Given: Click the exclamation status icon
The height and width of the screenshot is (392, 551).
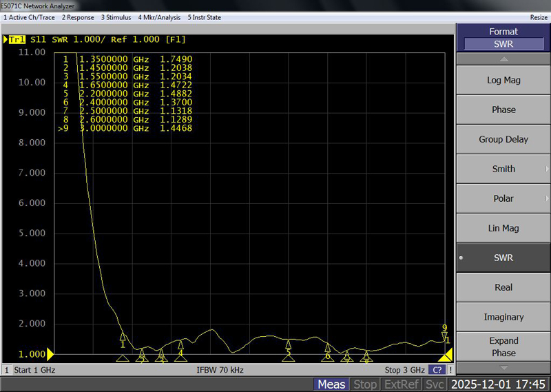Looking at the screenshot, I should tap(450, 370).
